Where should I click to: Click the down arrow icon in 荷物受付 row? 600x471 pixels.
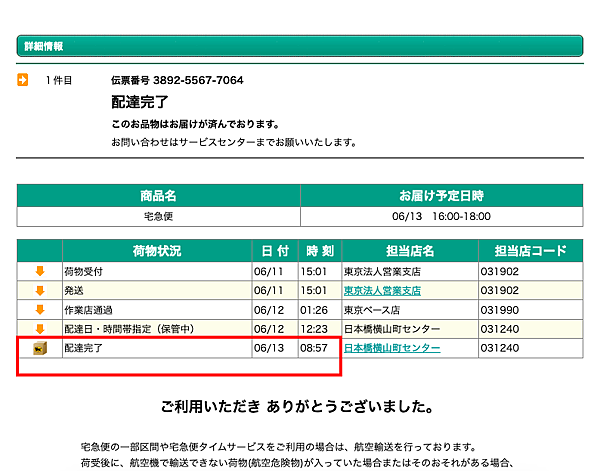[40, 271]
